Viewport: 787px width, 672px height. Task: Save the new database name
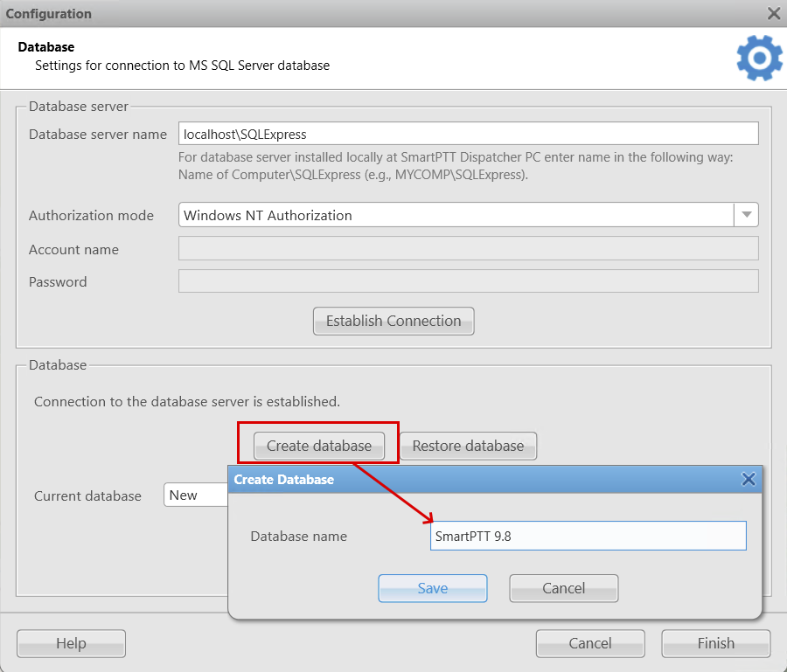tap(433, 588)
